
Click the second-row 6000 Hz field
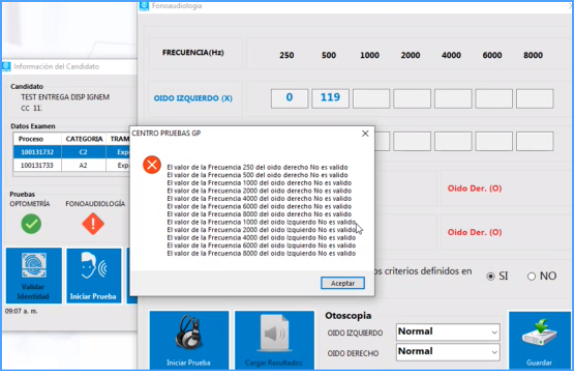[x=494, y=141]
